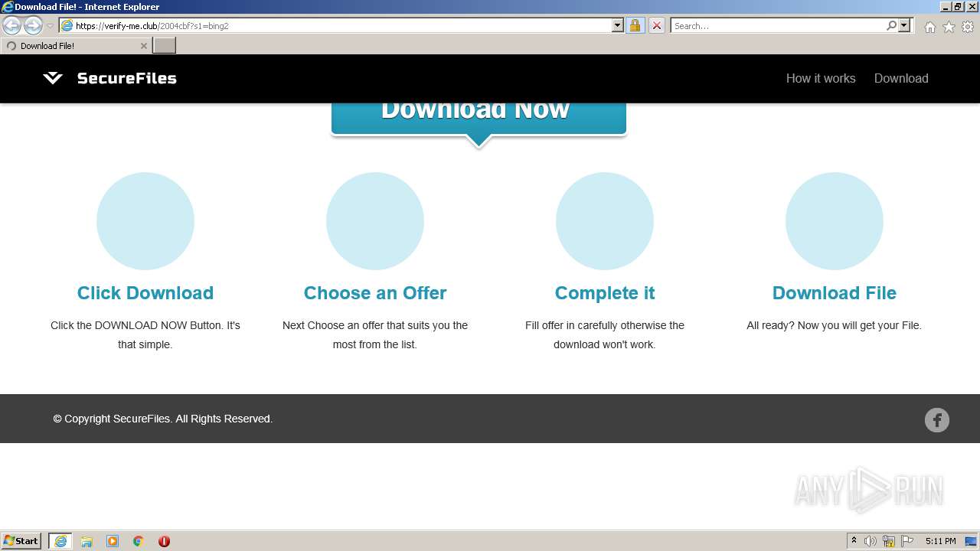Open the Home page icon
Image resolution: width=980 pixels, height=551 pixels.
[929, 27]
